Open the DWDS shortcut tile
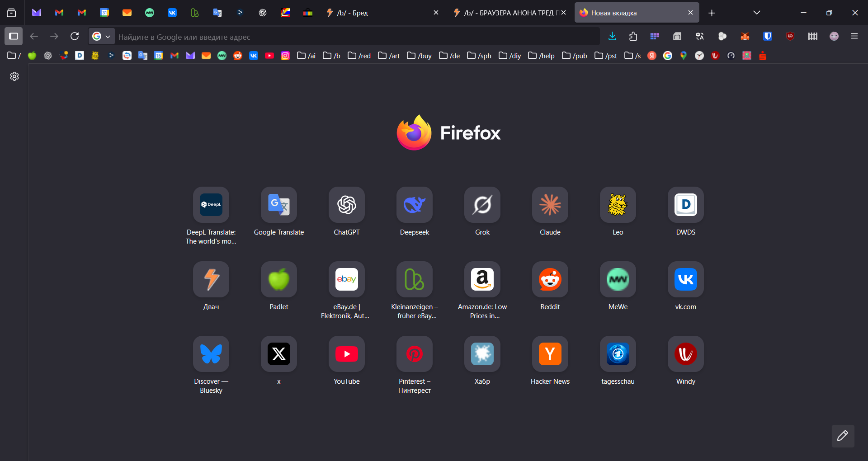The height and width of the screenshot is (461, 868). pos(686,205)
